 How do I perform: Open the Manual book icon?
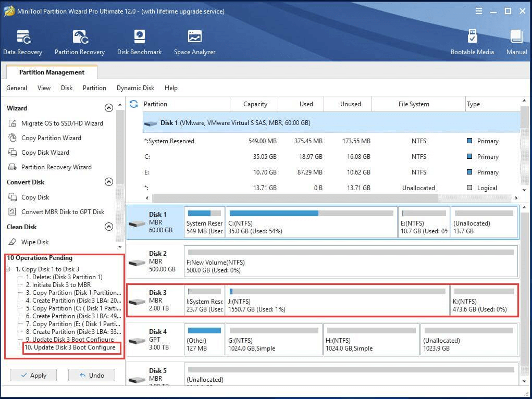(516, 42)
